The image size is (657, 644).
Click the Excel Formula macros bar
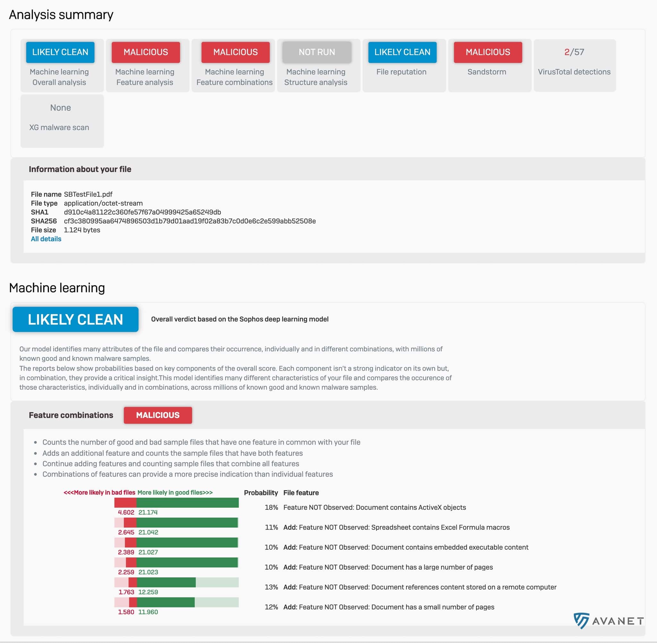[176, 523]
